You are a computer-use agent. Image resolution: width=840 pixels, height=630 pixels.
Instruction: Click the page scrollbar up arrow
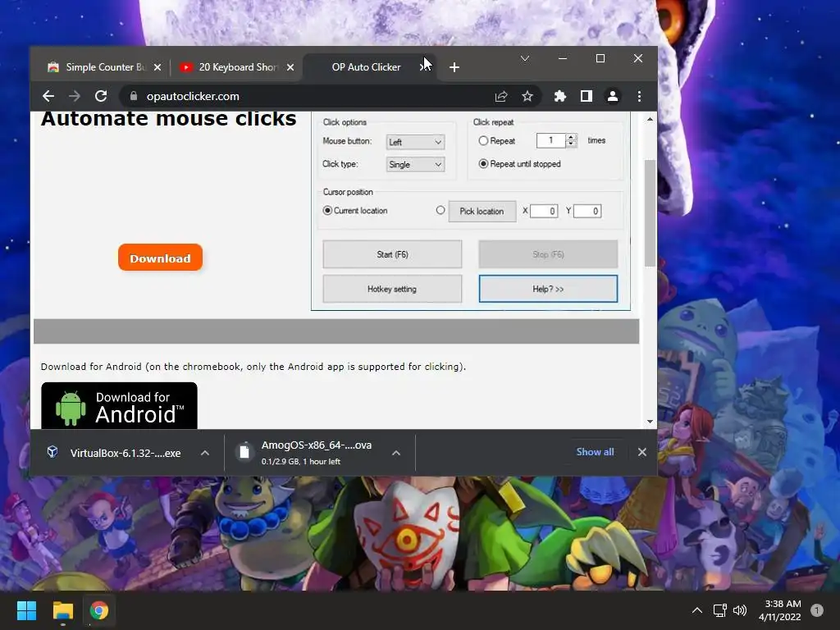click(650, 119)
